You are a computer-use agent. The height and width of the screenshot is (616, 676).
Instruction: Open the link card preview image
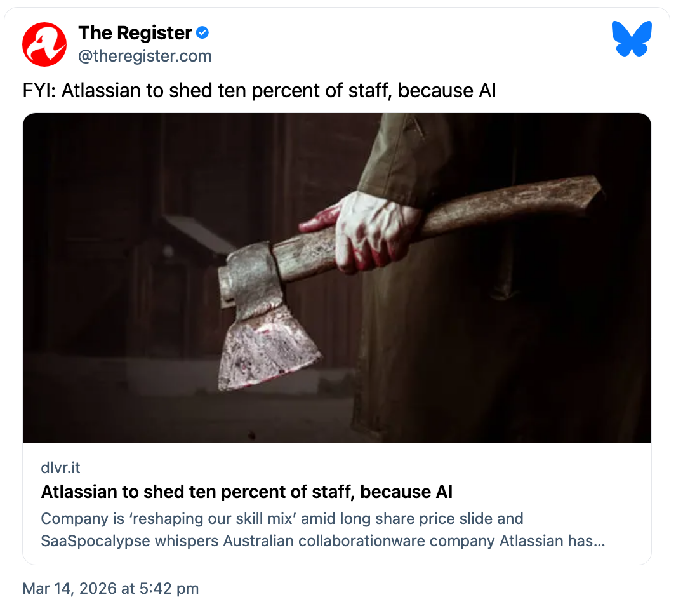(x=336, y=278)
